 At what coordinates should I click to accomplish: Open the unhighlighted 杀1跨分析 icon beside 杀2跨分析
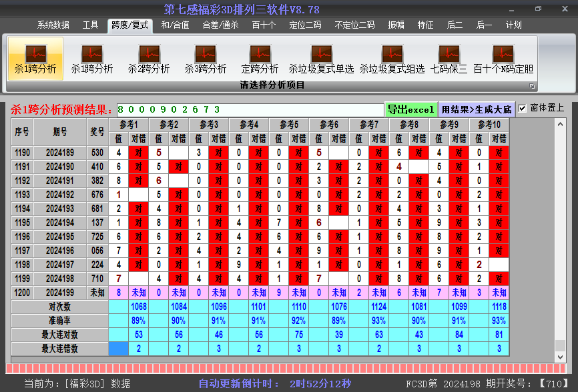(x=92, y=59)
